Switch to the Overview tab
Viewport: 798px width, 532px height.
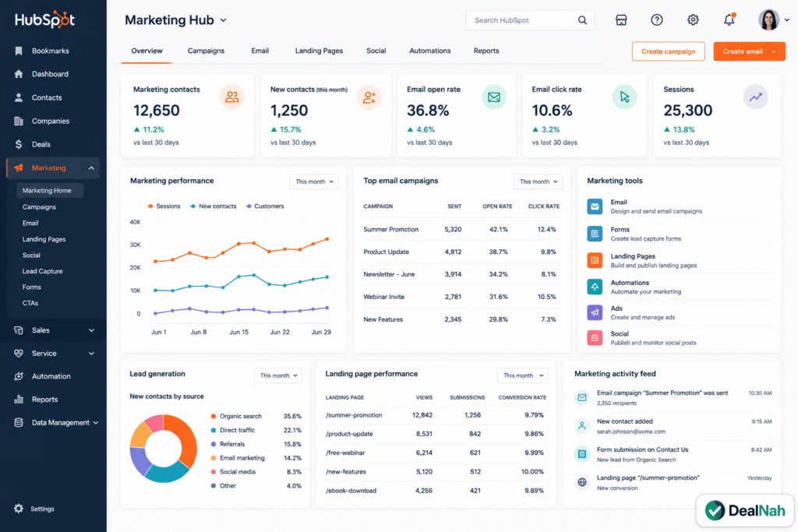tap(147, 51)
